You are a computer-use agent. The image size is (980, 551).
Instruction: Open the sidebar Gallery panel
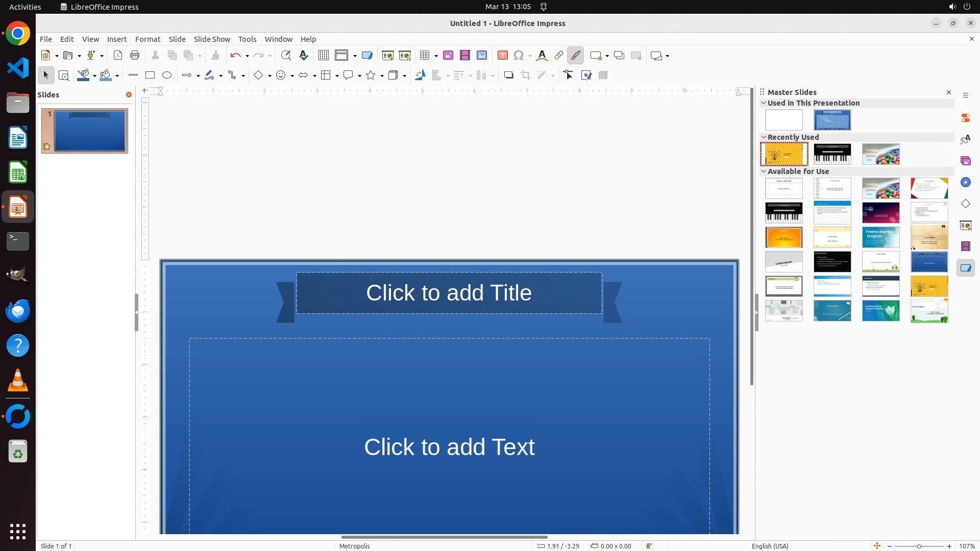[x=966, y=161]
